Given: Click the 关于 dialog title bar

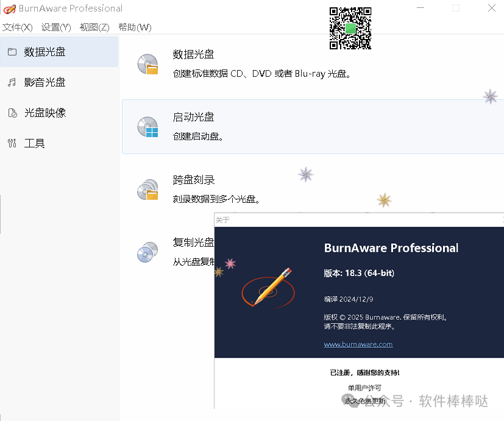Looking at the screenshot, I should pyautogui.click(x=359, y=220).
